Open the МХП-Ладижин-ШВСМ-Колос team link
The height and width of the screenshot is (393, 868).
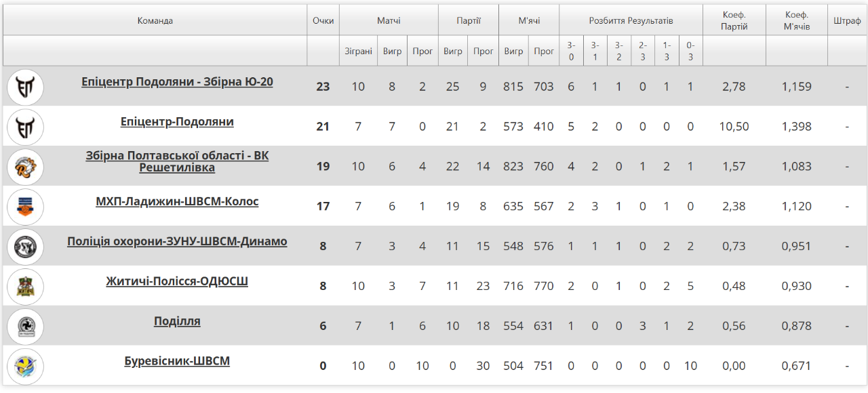(x=177, y=202)
